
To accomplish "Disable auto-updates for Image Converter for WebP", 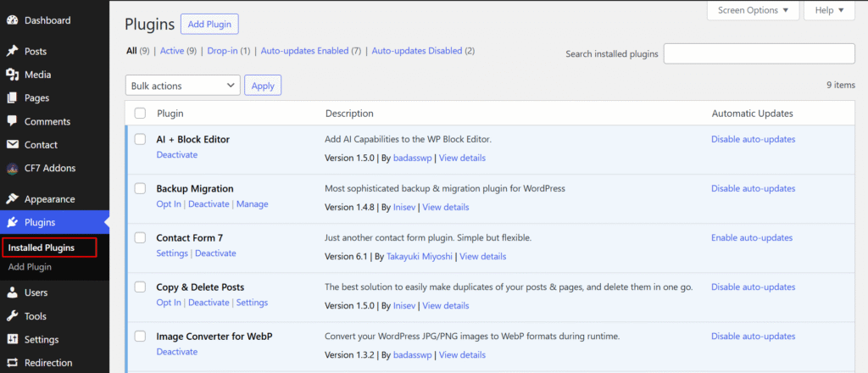I will tap(754, 337).
